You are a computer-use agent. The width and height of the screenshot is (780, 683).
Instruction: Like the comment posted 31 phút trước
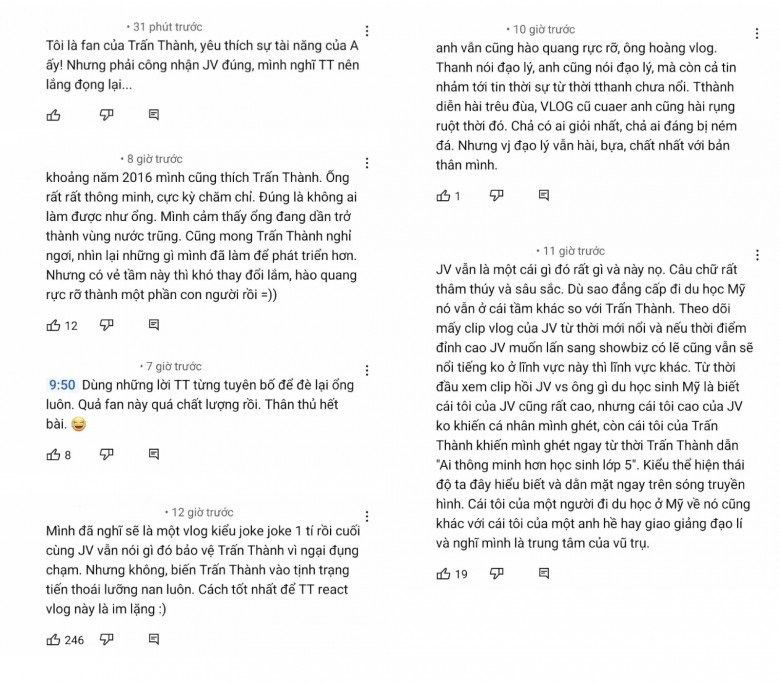point(53,115)
